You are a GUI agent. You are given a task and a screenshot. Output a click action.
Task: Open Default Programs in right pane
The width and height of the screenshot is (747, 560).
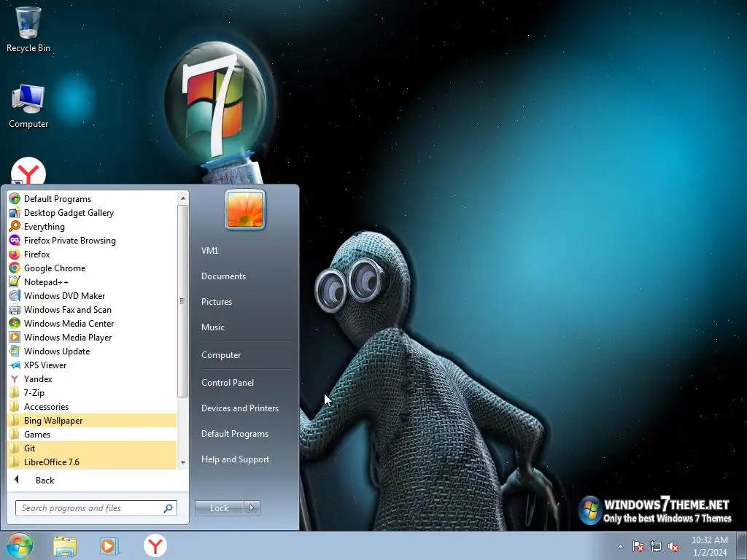point(234,434)
